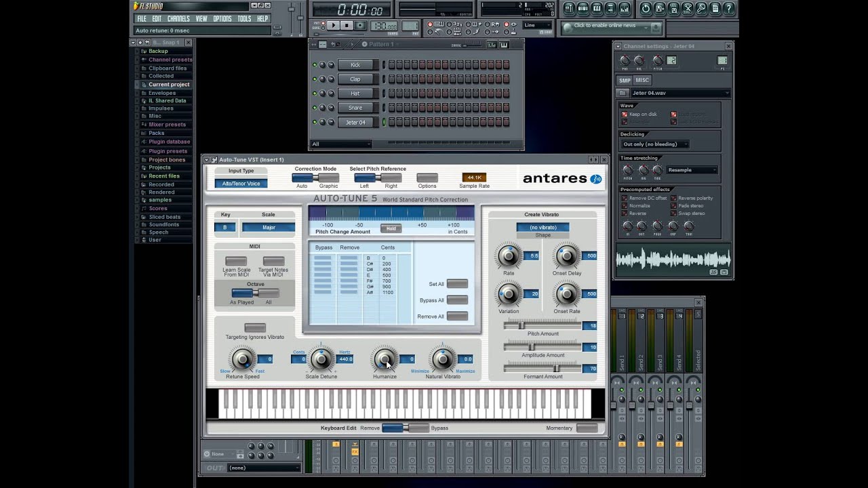The height and width of the screenshot is (488, 868).
Task: Open the FILE menu
Action: click(142, 19)
